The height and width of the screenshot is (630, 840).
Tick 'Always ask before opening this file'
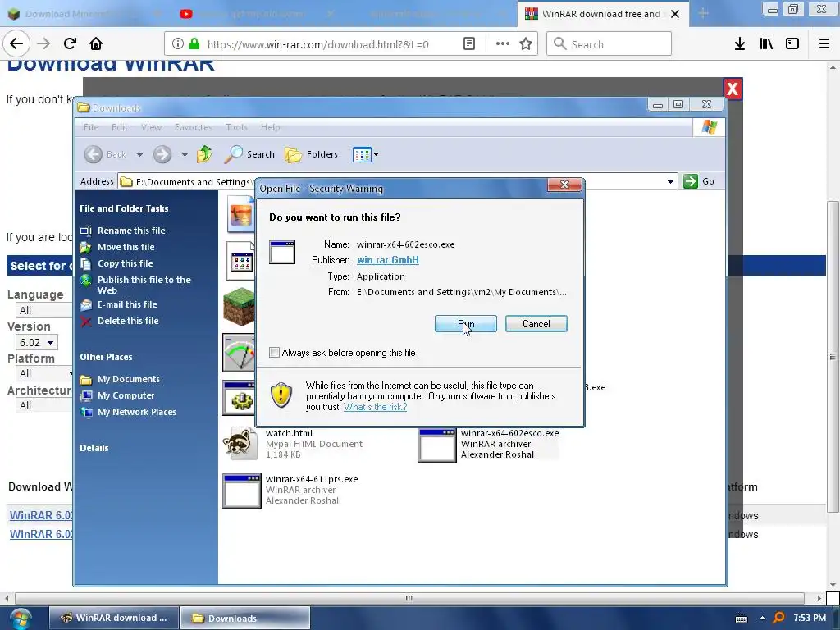tap(274, 353)
